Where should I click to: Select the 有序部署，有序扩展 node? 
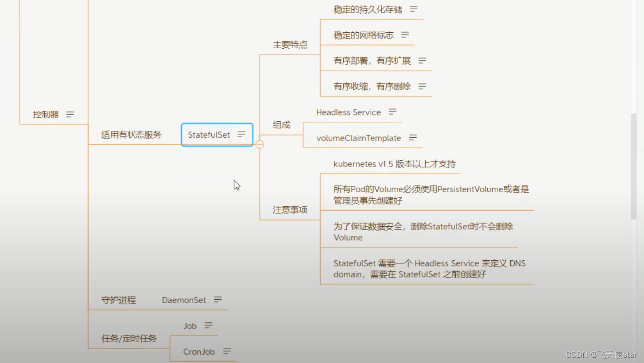pos(372,61)
